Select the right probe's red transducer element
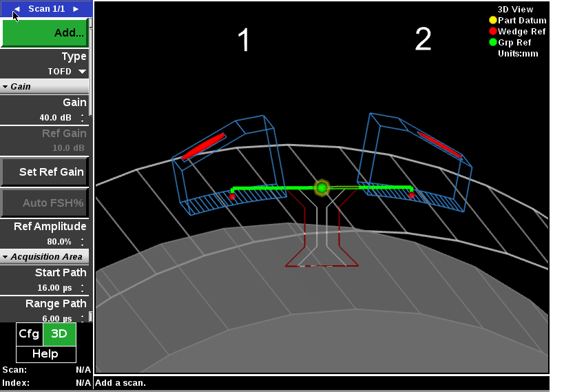Image resolution: width=564 pixels, height=392 pixels. tap(440, 145)
